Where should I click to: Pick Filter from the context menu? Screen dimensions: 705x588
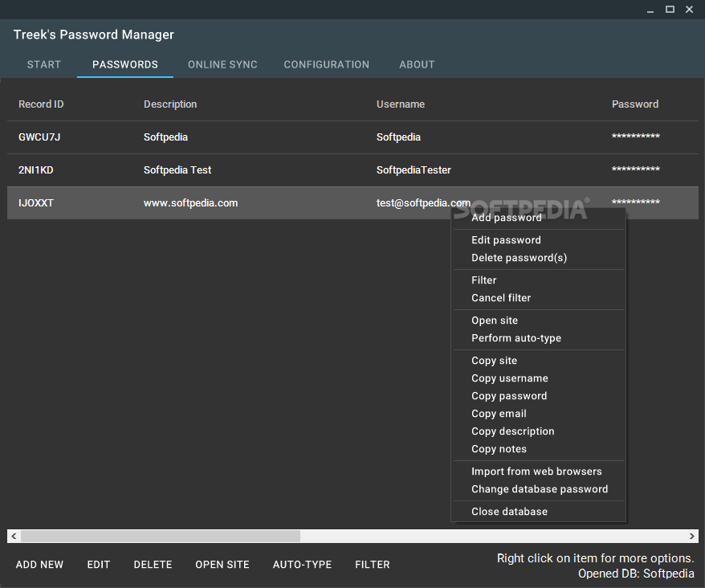pyautogui.click(x=538, y=280)
